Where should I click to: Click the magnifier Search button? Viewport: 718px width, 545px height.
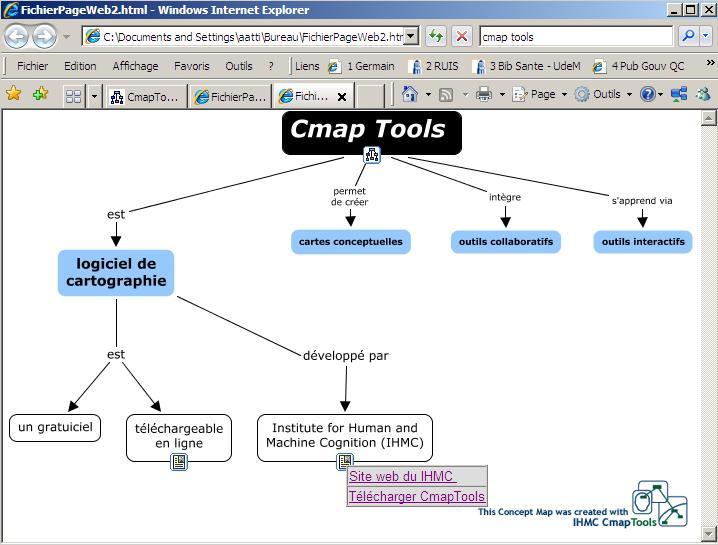coord(688,37)
